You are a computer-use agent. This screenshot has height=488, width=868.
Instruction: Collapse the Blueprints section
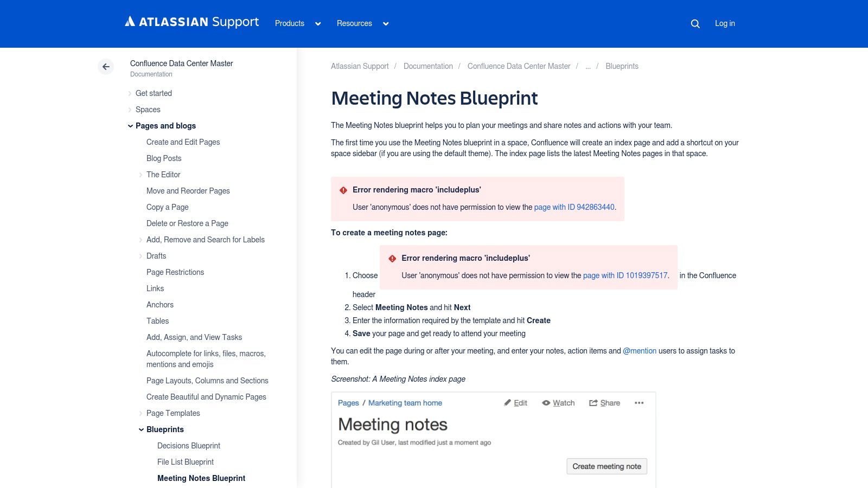point(141,429)
